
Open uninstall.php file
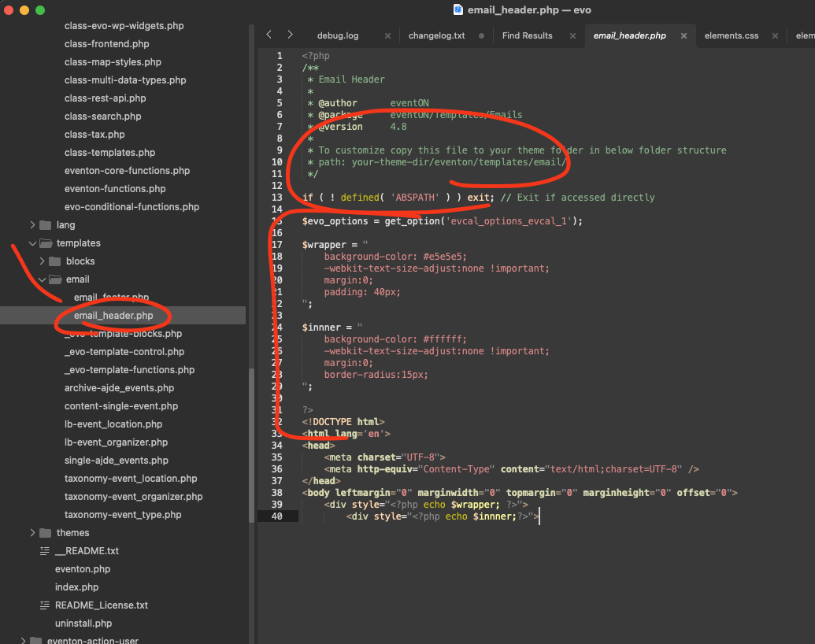[x=83, y=624]
